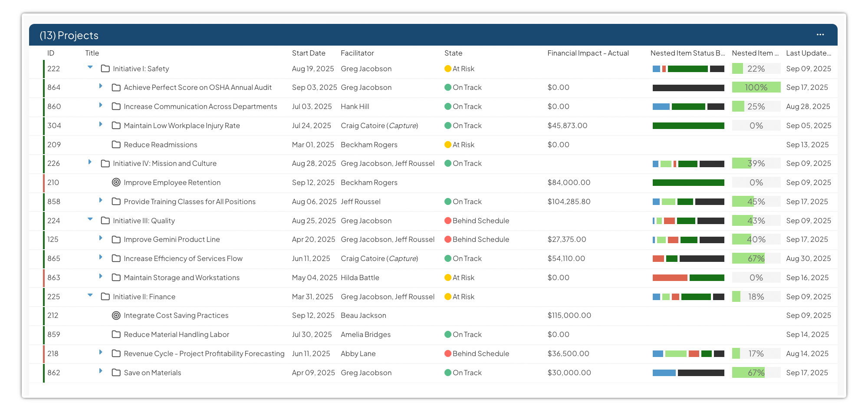Sort by the Start Date column header
Image resolution: width=868 pixels, height=413 pixels.
(308, 53)
